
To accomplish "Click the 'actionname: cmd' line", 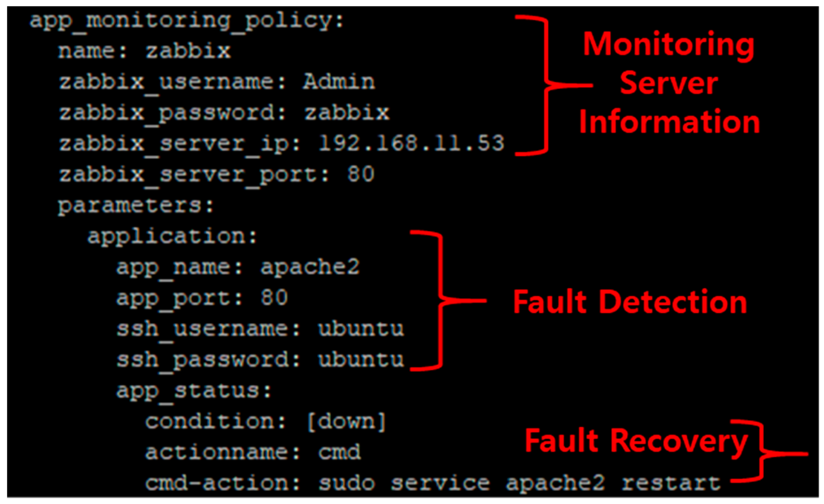I will (x=253, y=452).
